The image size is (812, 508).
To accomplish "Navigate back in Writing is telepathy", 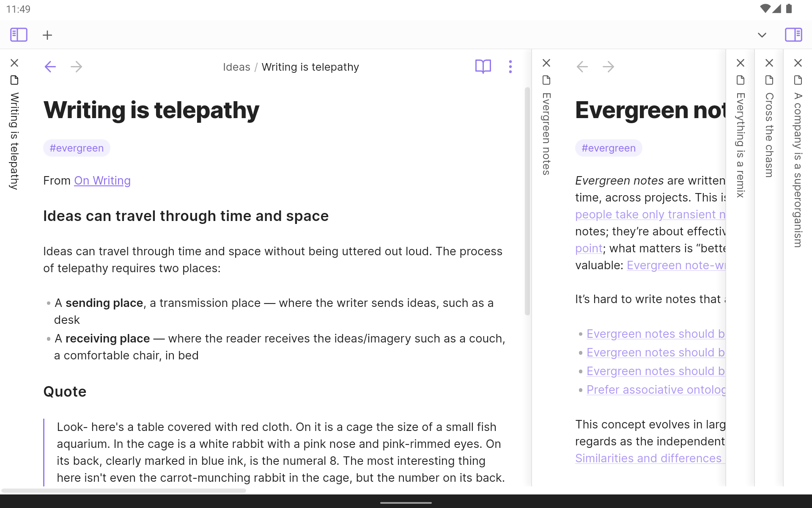I will coord(50,66).
